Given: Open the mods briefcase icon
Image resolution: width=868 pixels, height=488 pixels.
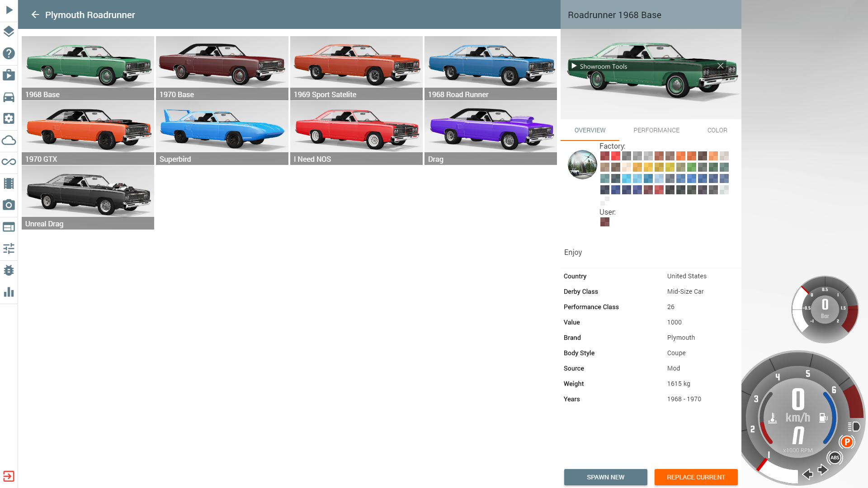Looking at the screenshot, I should (9, 75).
